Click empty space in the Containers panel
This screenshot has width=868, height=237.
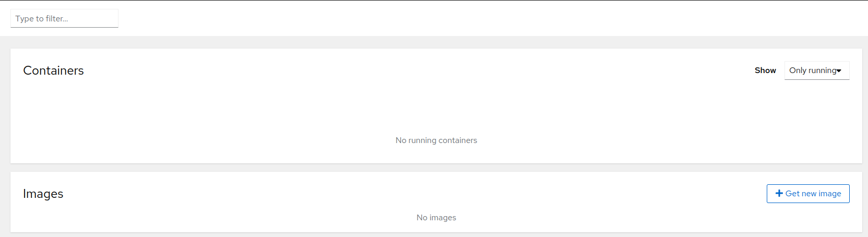click(x=313, y=104)
